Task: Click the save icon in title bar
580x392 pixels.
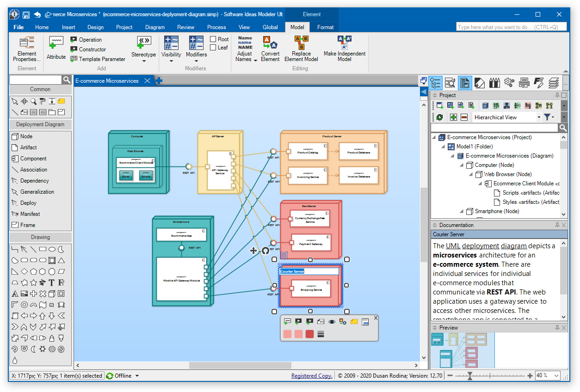Action: tap(26, 15)
